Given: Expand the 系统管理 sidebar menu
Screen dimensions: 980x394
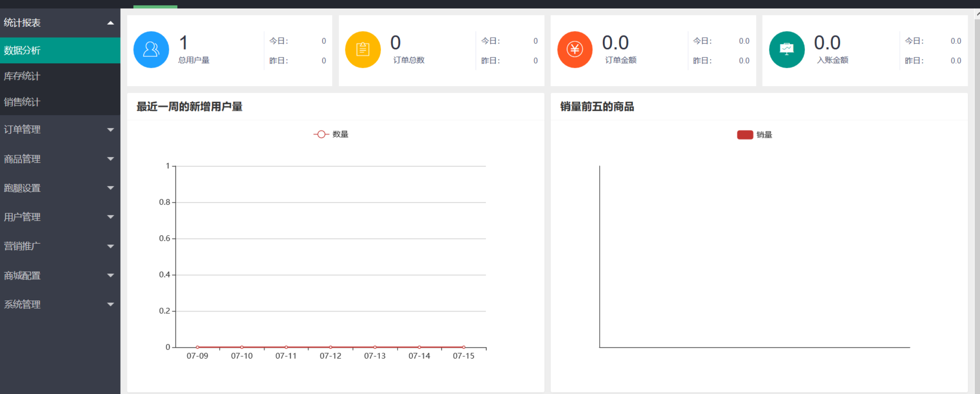Looking at the screenshot, I should (60, 304).
